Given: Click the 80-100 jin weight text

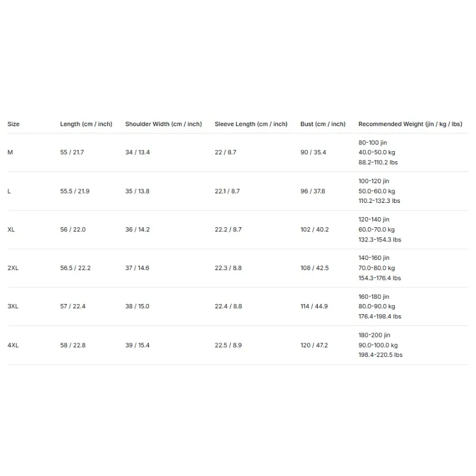Looking at the screenshot, I should (x=372, y=143).
